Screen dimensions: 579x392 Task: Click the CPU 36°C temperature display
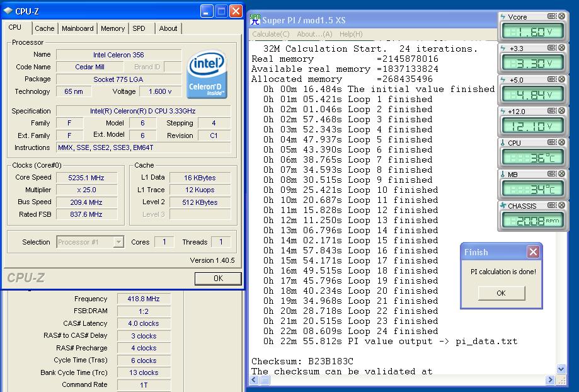(x=533, y=158)
